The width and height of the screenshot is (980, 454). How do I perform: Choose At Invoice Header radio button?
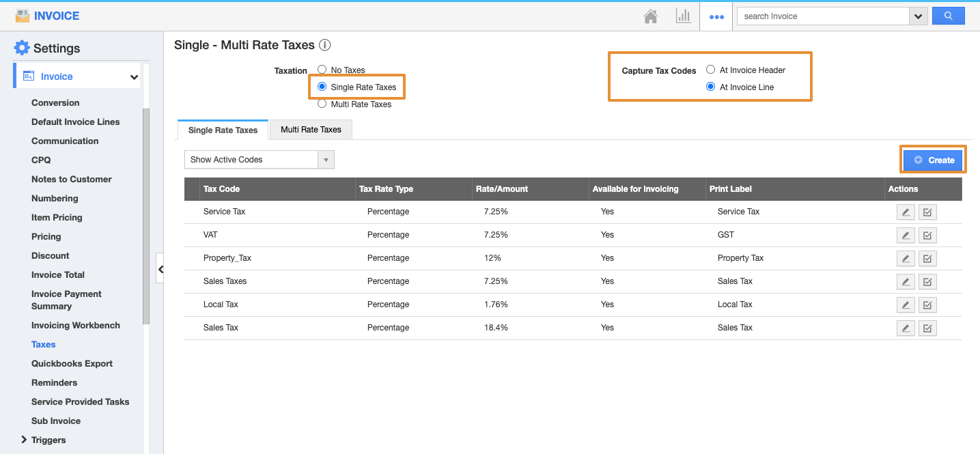pos(710,70)
